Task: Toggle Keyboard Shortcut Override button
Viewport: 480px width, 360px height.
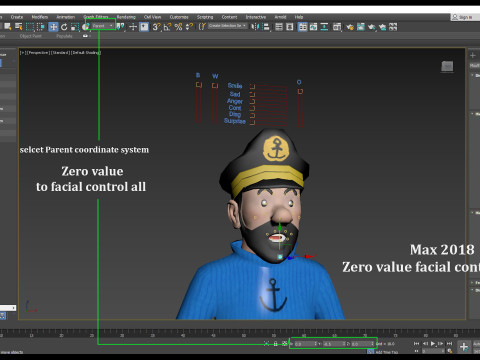Action: coord(144,27)
